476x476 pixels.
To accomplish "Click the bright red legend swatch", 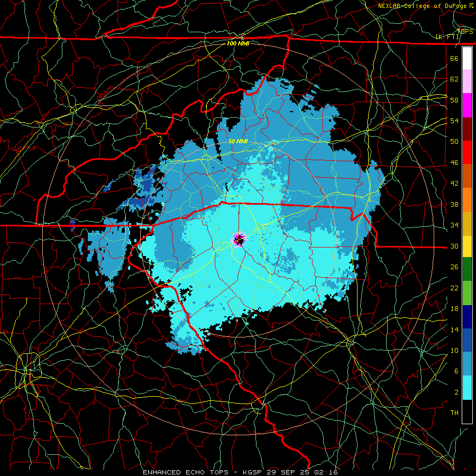I will pos(467,152).
